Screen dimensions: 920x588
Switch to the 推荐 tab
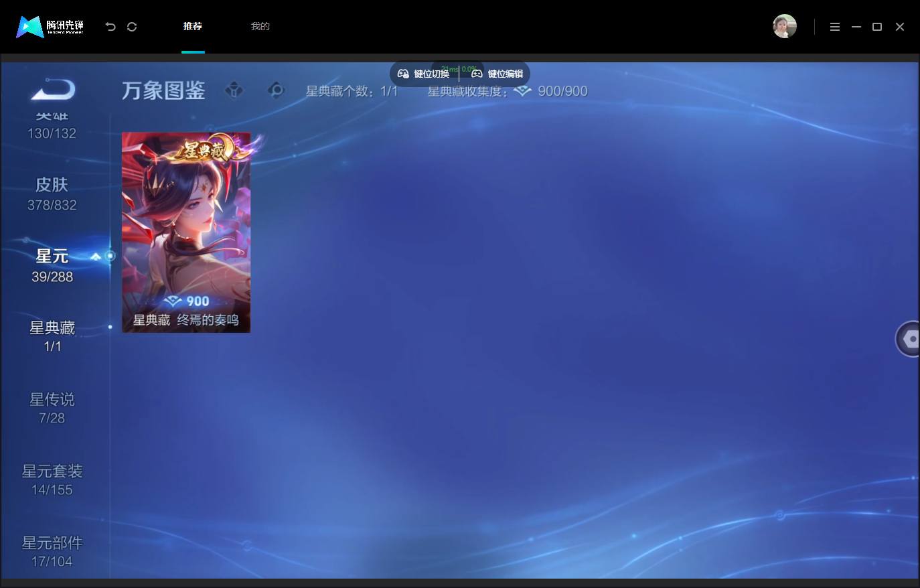click(x=193, y=27)
